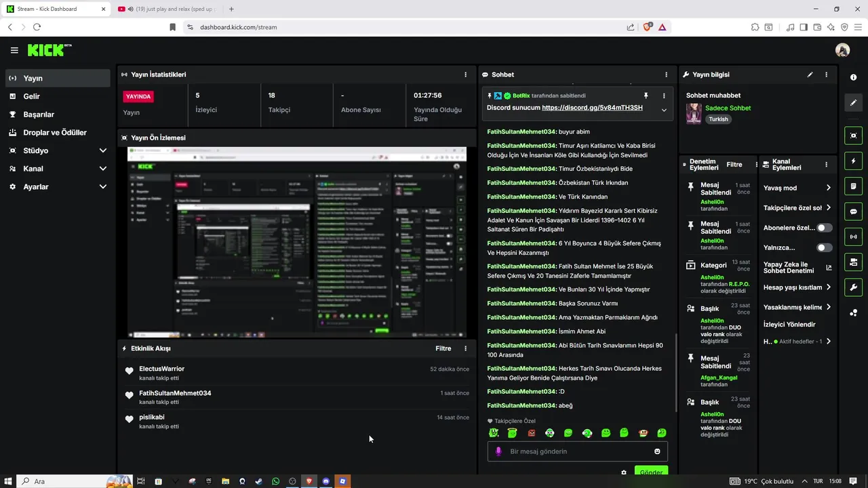
Task: Click Filtre in Etkinlik Akışı
Action: (443, 348)
